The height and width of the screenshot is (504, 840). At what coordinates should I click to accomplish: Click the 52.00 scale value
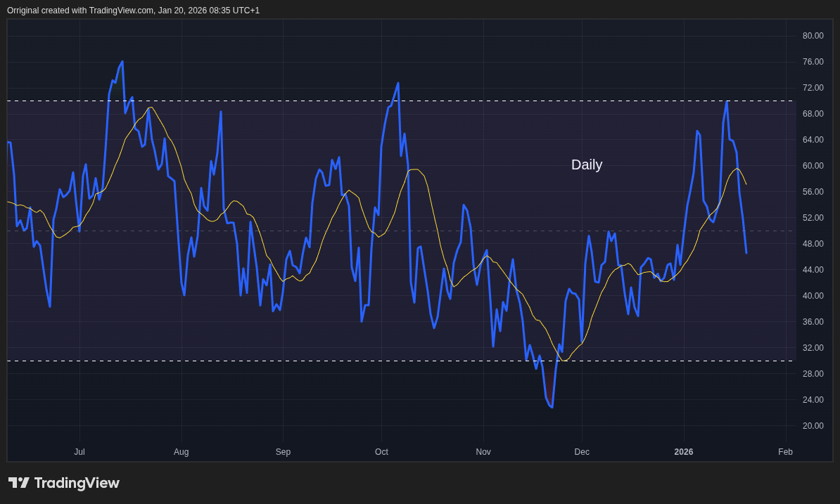(x=813, y=218)
